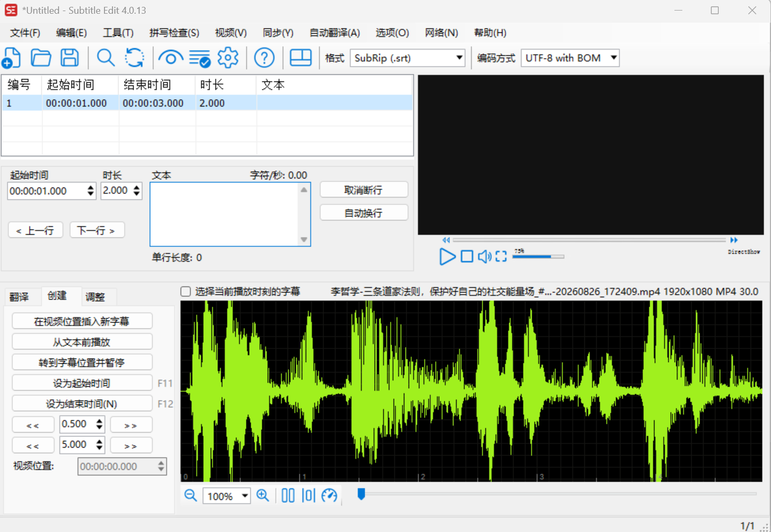
Task: Go to next line with 下一行
Action: [97, 230]
